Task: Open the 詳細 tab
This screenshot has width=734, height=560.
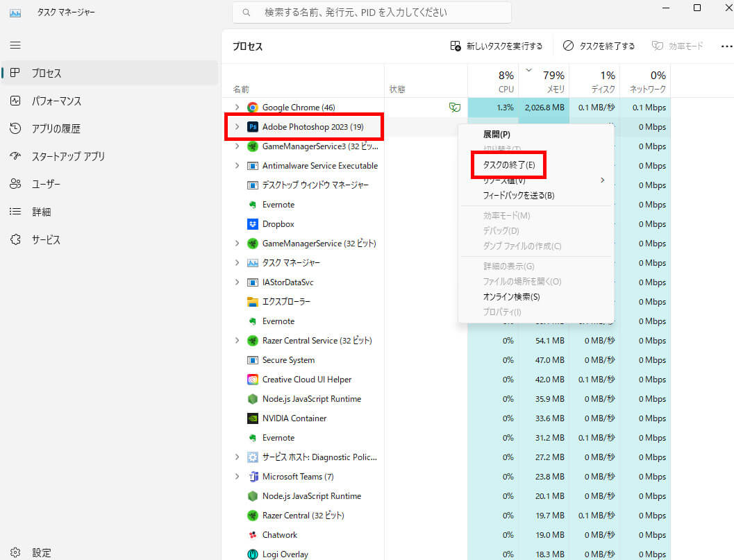Action: tap(110, 212)
